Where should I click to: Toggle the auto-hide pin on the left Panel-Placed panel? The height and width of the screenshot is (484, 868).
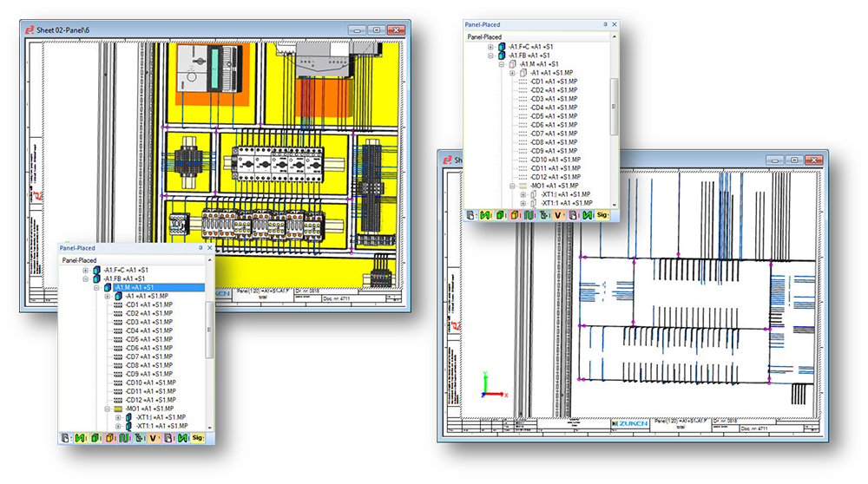[200, 247]
